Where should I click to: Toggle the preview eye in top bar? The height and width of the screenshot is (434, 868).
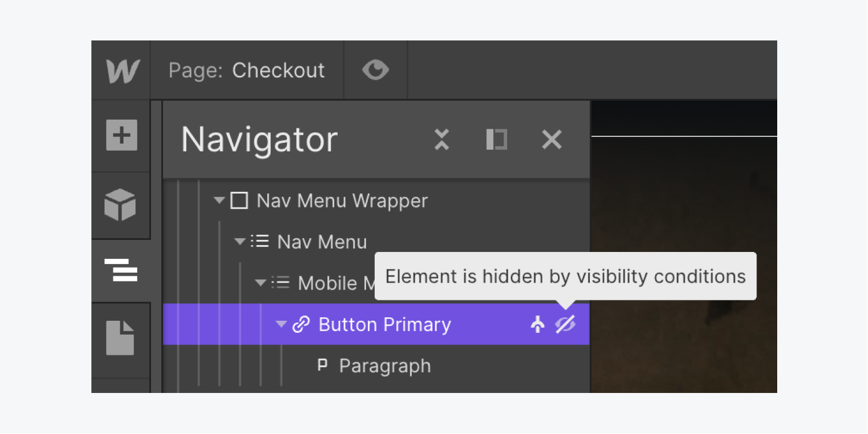pos(376,71)
